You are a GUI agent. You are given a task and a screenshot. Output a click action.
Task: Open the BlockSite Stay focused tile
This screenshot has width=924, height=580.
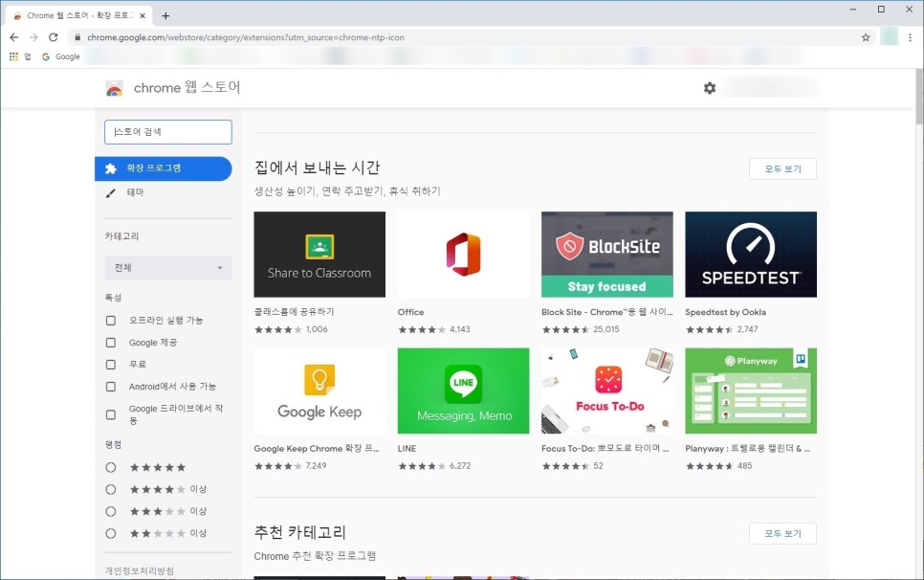click(x=607, y=255)
